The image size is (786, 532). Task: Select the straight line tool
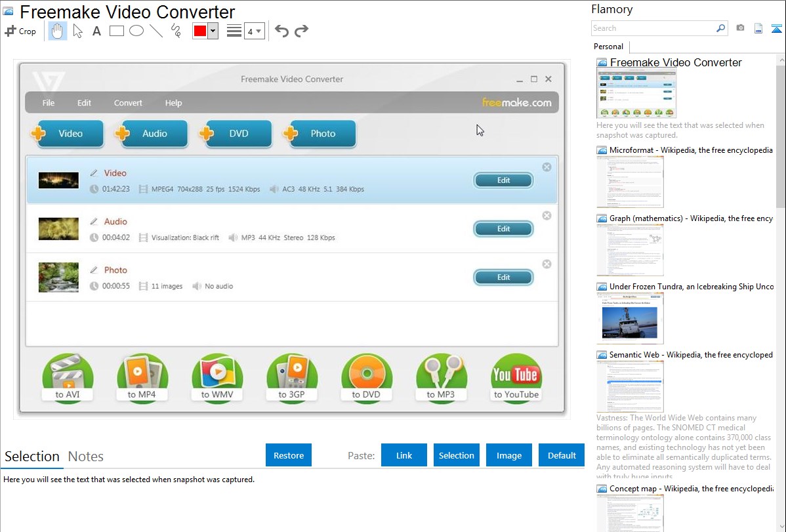point(156,31)
